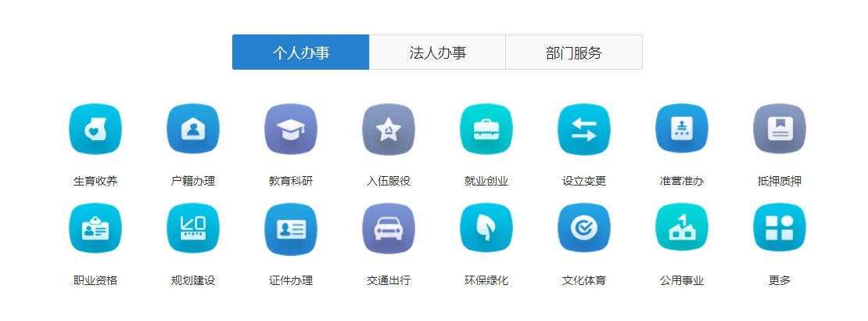This screenshot has width=868, height=321.
Task: Click the 交通出行 label text
Action: [x=389, y=280]
